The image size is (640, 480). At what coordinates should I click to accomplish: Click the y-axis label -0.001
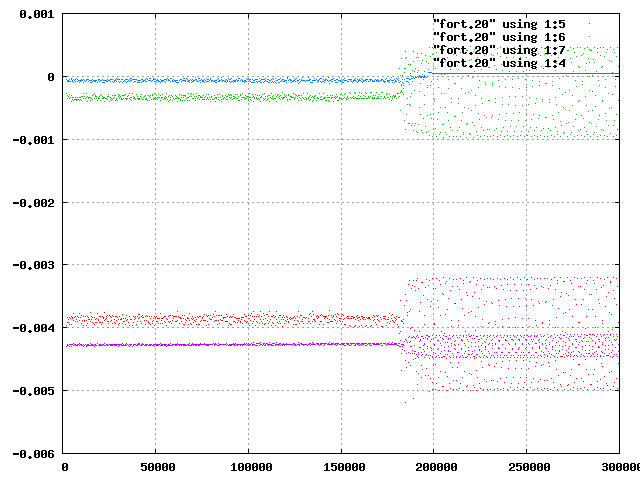(33, 140)
